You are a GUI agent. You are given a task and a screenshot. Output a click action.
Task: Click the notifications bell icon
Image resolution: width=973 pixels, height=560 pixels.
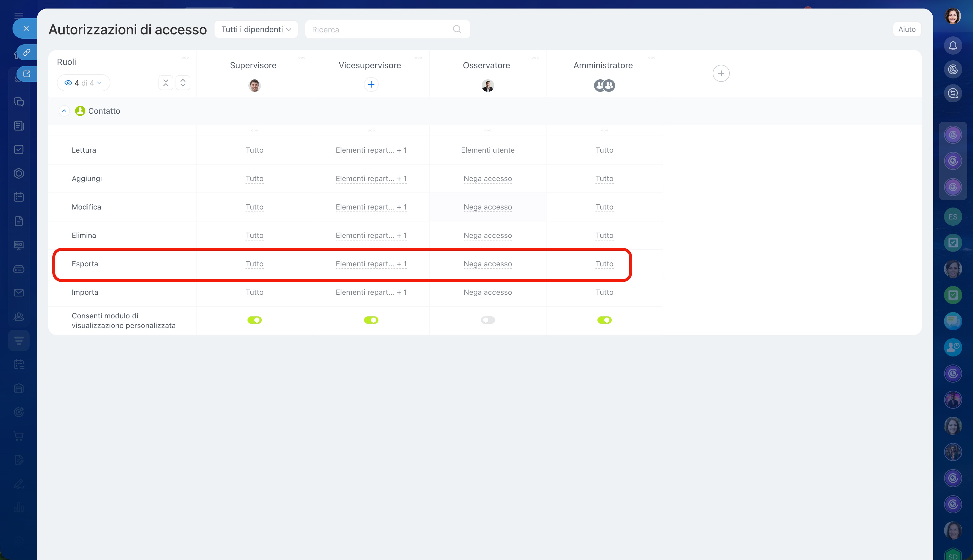click(953, 46)
